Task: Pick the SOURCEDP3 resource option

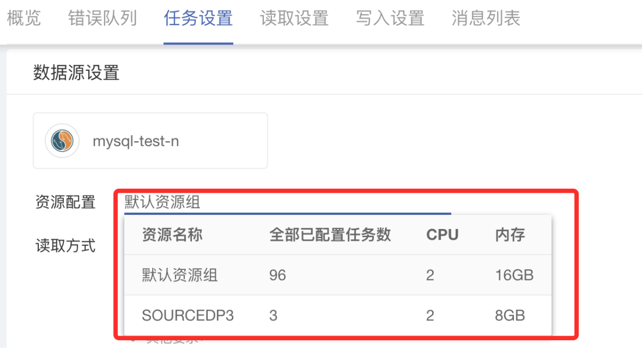Action: pyautogui.click(x=188, y=315)
